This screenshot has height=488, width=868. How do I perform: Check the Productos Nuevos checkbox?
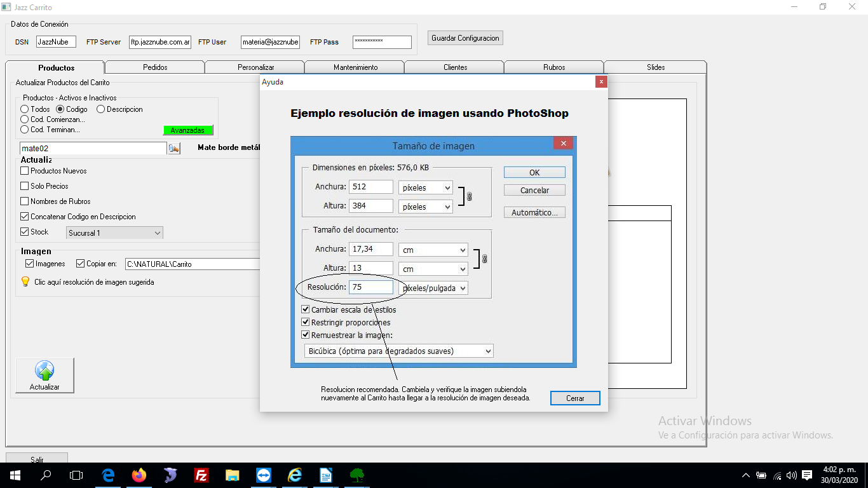25,171
